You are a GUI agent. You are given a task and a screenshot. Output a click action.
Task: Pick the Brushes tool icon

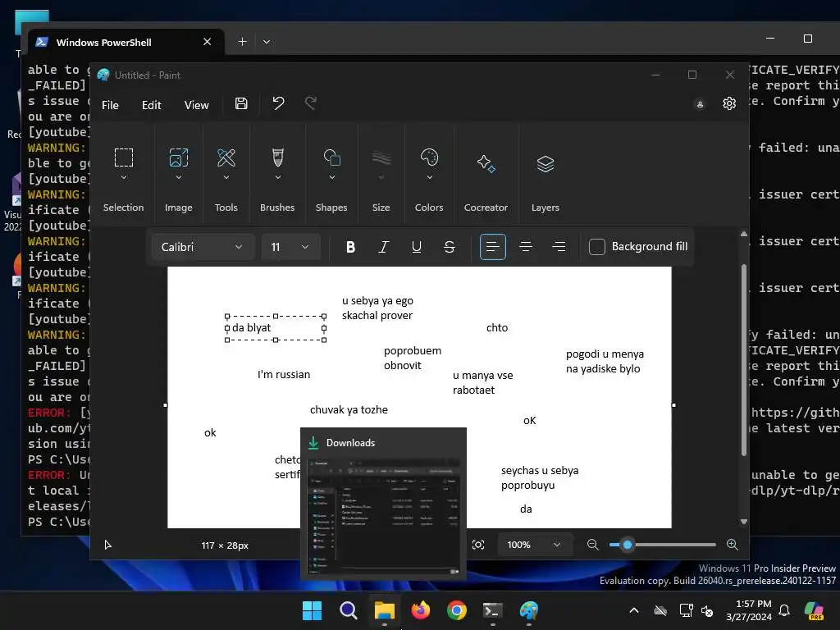click(277, 157)
